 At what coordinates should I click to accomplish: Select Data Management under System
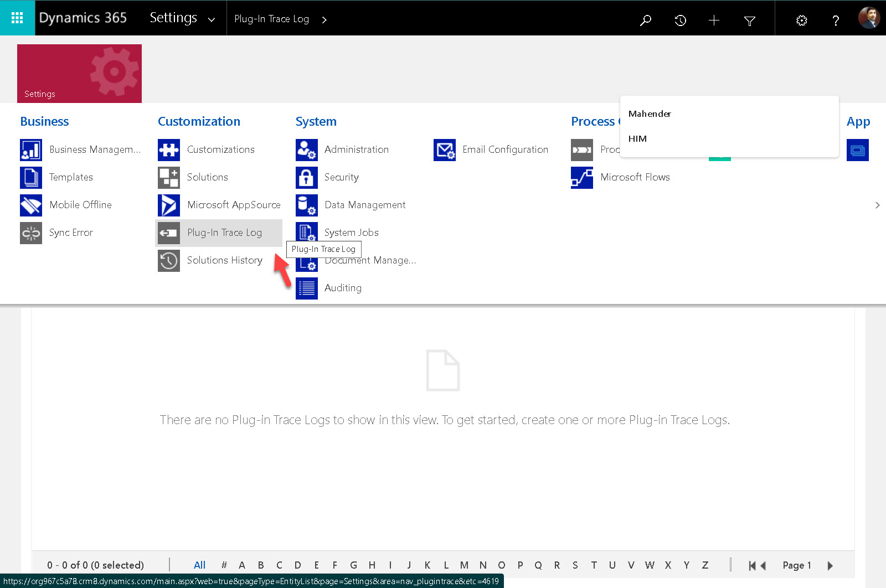[x=365, y=205]
